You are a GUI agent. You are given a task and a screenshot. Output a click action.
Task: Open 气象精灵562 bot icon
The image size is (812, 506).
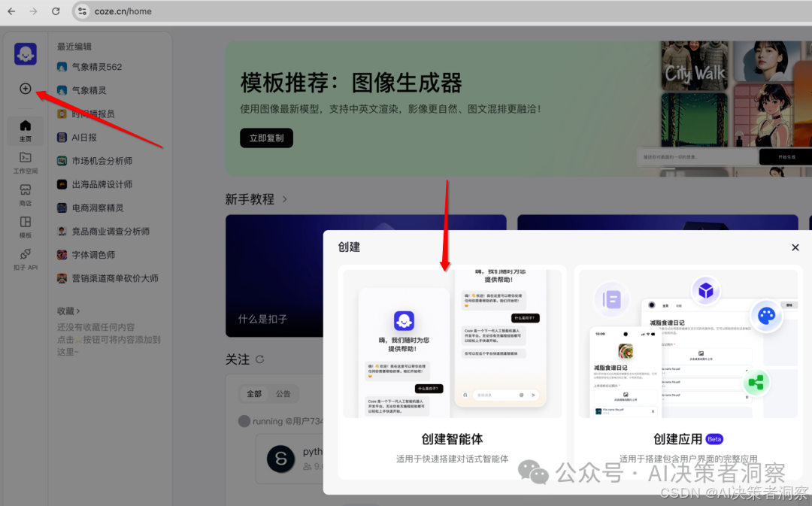point(62,67)
